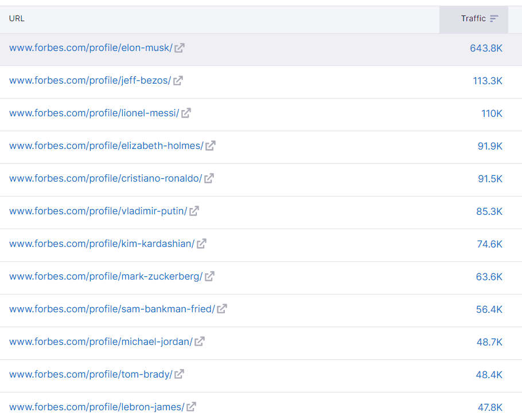Image resolution: width=522 pixels, height=420 pixels.
Task: Open external link icon for lebron-james
Action: pyautogui.click(x=192, y=407)
